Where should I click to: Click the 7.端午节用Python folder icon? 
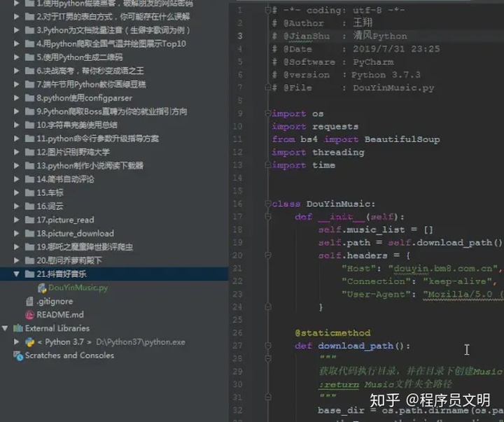29,84
